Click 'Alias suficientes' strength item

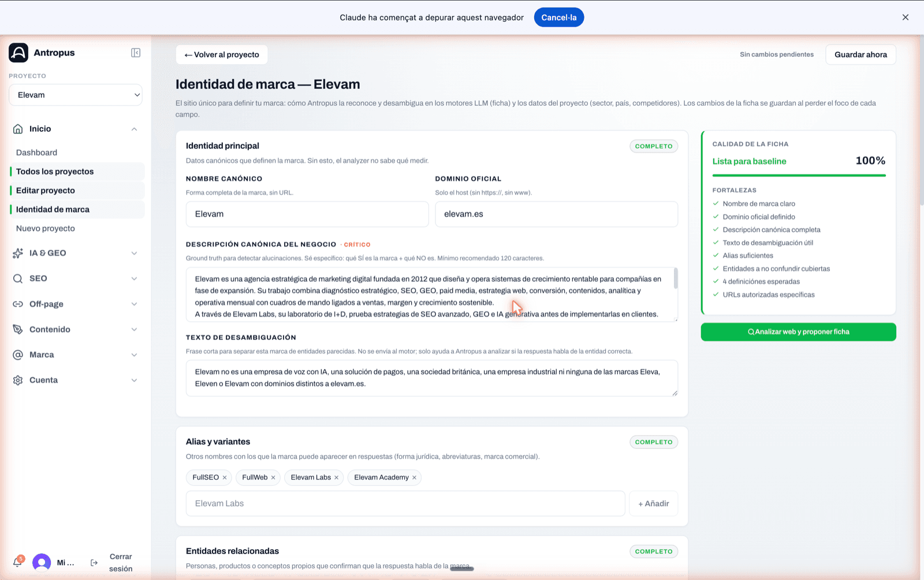coord(748,256)
